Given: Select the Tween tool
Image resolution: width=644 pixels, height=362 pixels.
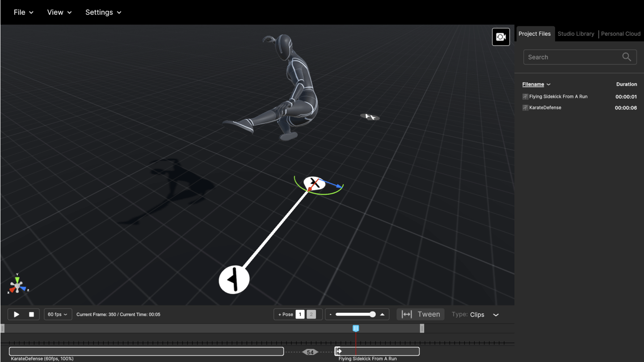Looking at the screenshot, I should (420, 314).
